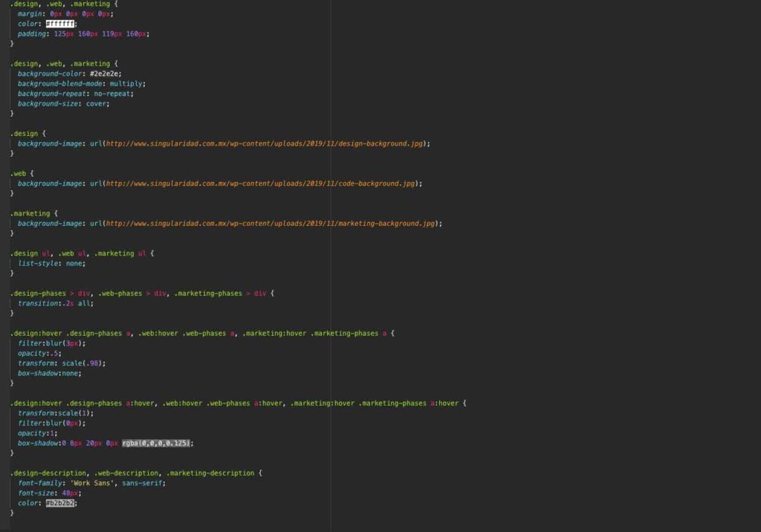
Task: Open the design-background.jpg URL
Action: [x=266, y=143]
